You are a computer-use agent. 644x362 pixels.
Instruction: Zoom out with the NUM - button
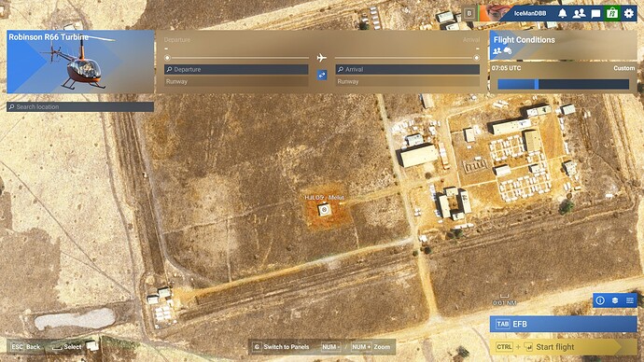pyautogui.click(x=330, y=347)
